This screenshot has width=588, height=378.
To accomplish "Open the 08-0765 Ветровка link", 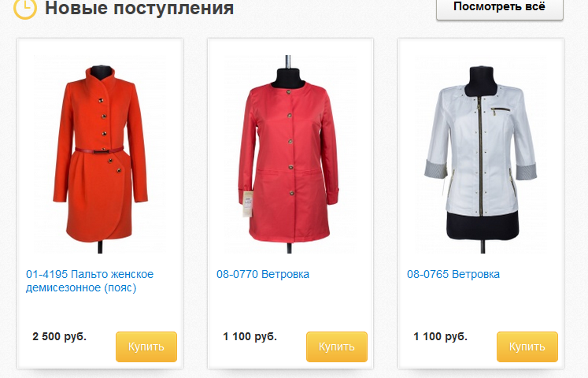I will [453, 274].
